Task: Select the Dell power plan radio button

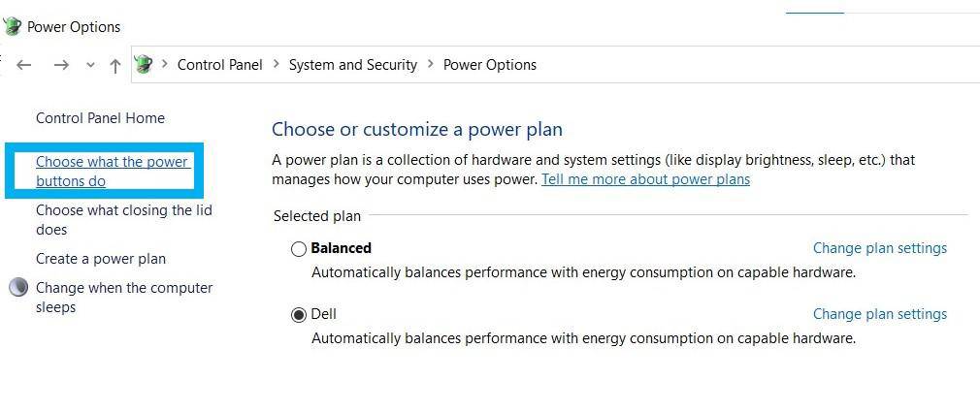Action: click(299, 315)
